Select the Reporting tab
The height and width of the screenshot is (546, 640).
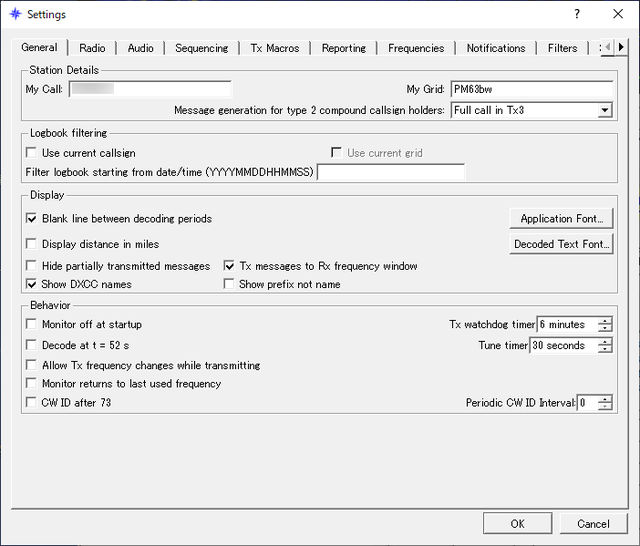pos(344,48)
